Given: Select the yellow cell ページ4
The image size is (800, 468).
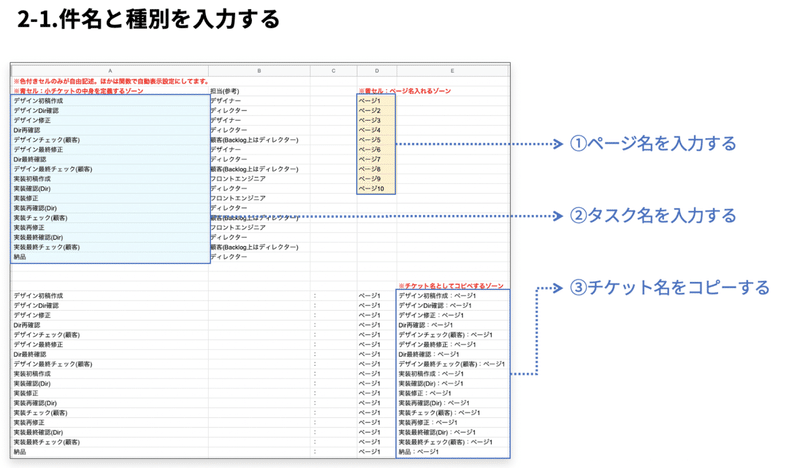Looking at the screenshot, I should (376, 130).
